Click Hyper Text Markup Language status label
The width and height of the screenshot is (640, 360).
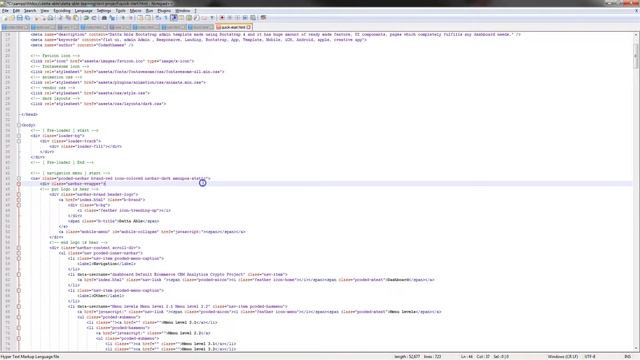pyautogui.click(x=30, y=357)
